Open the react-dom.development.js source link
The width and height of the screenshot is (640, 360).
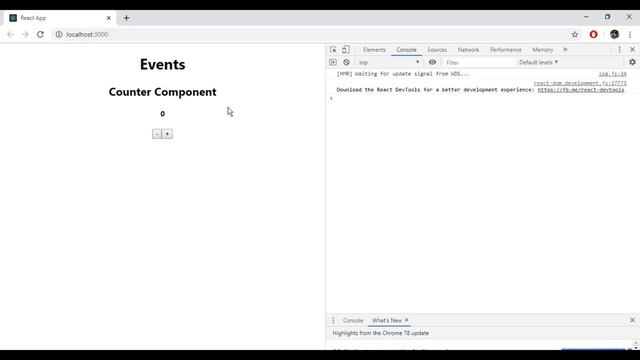(580, 83)
